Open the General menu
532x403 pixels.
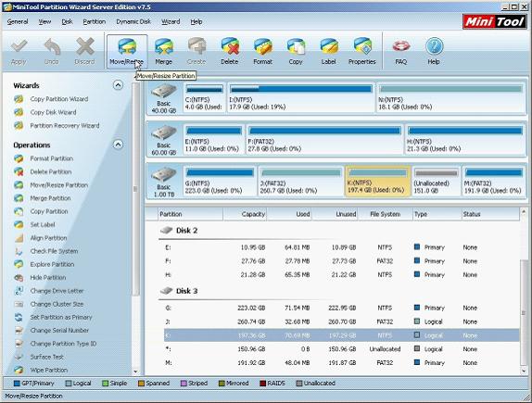18,21
